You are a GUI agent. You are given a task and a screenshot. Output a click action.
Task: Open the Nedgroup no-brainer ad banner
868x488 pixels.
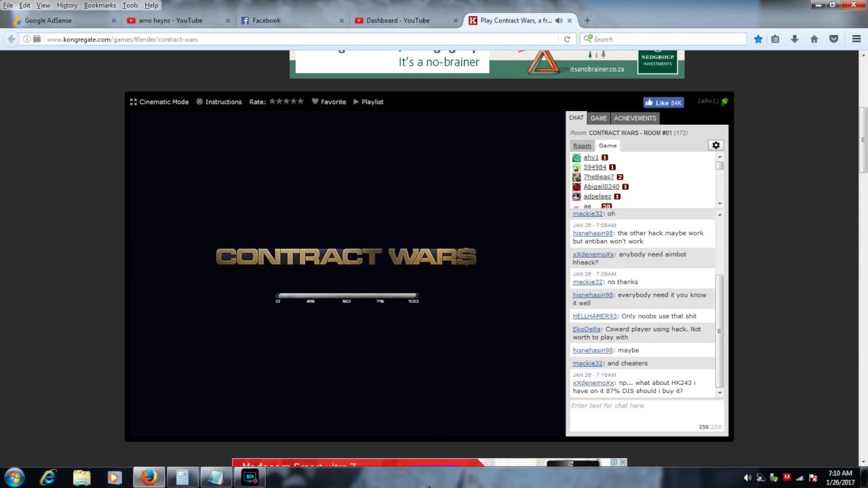[x=487, y=64]
